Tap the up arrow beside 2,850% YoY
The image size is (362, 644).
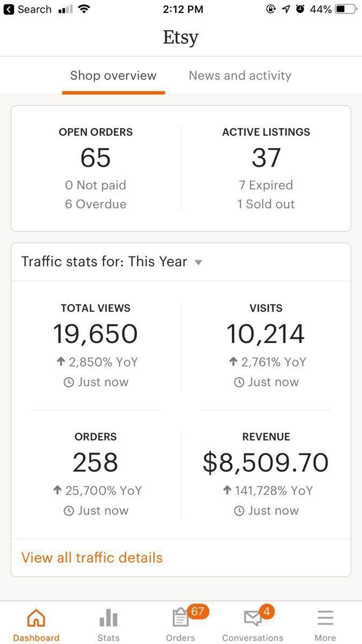point(61,362)
